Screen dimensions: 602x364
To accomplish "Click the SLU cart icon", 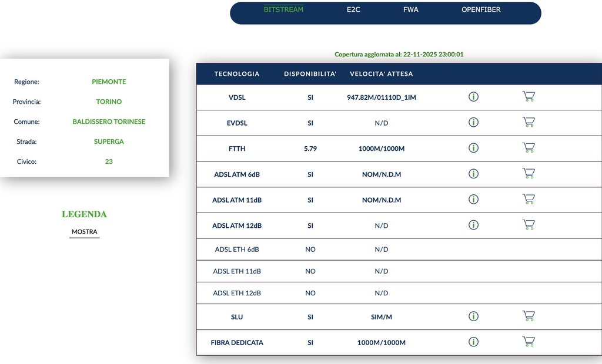I will coord(529,316).
